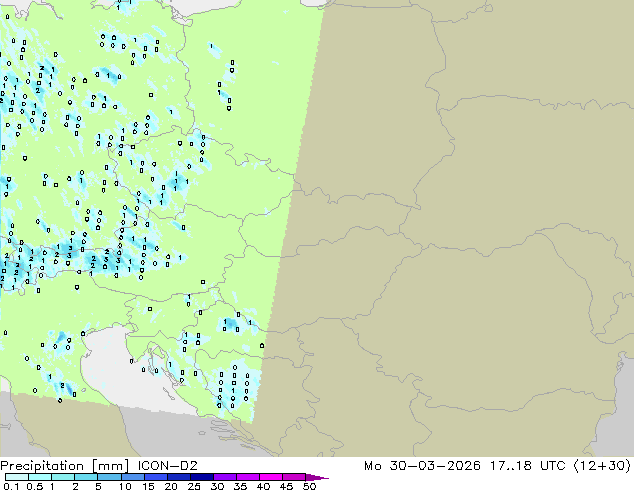Select the 15–20 mm legend swatch
The width and height of the screenshot is (634, 490).
(x=156, y=477)
